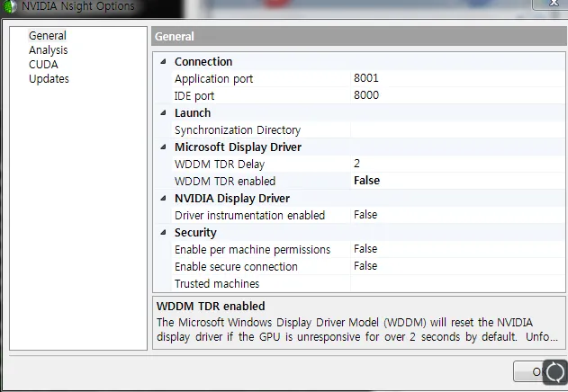Collapse the Connection section
The height and width of the screenshot is (392, 568).
tap(163, 61)
